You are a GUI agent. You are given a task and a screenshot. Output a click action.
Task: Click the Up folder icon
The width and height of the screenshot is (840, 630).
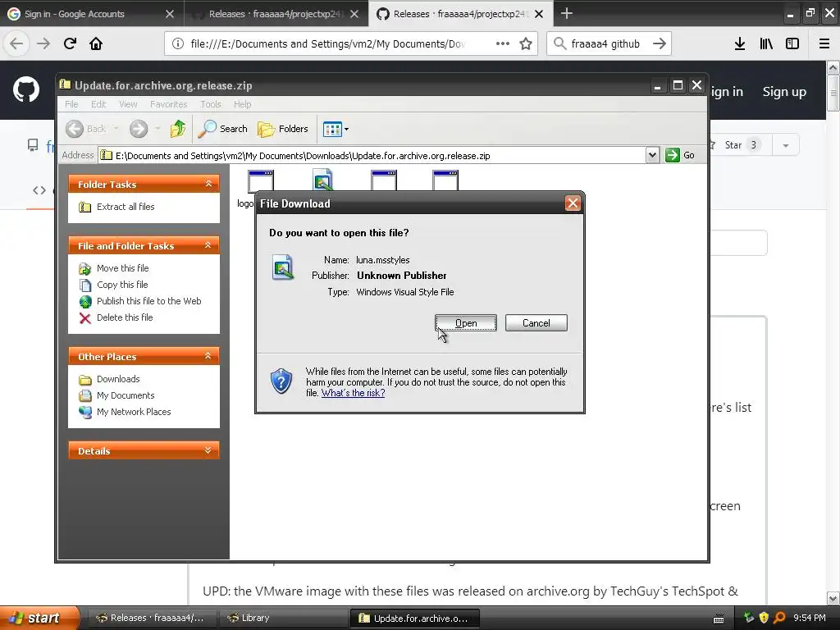(x=178, y=129)
